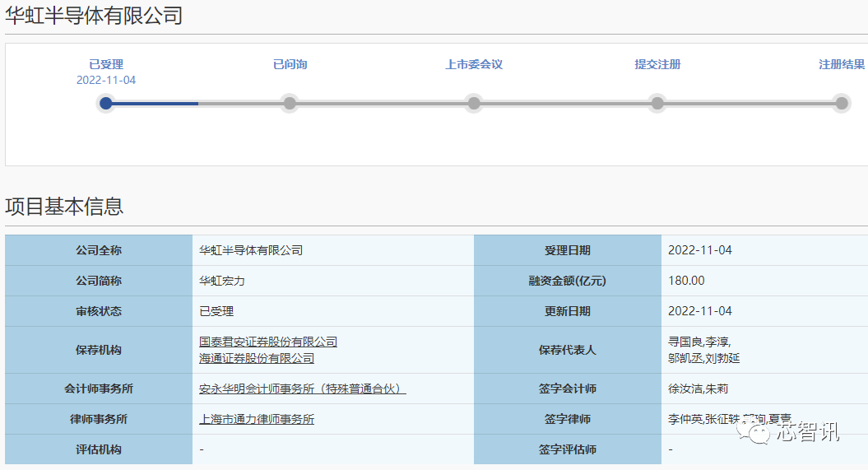
Task: Click the 注册结果 progress stage dot
Action: [x=842, y=103]
